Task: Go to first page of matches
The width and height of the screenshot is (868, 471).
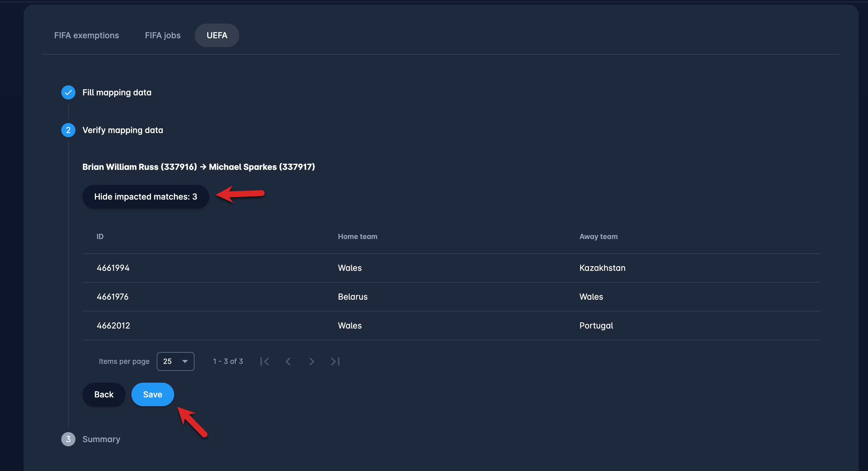Action: click(x=265, y=361)
